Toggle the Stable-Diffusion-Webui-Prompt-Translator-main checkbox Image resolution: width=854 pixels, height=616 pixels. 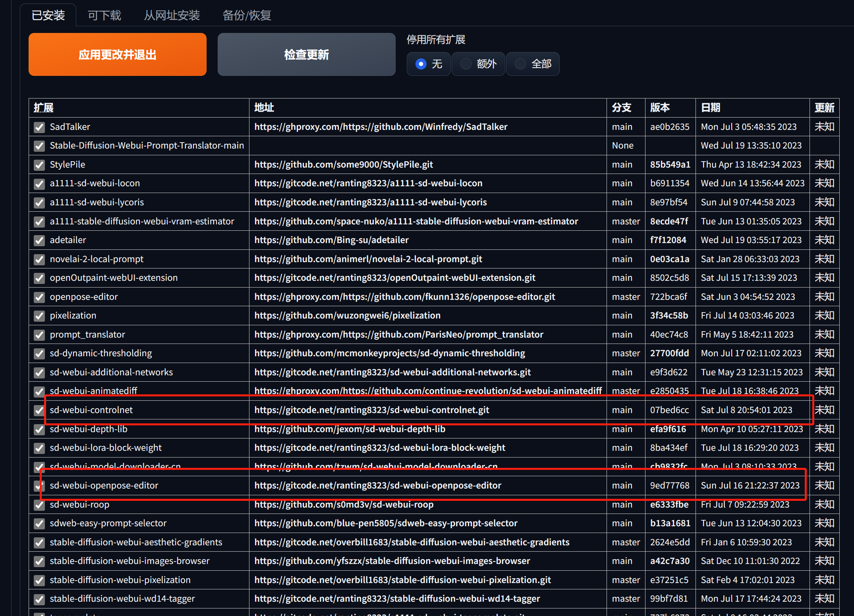[39, 146]
